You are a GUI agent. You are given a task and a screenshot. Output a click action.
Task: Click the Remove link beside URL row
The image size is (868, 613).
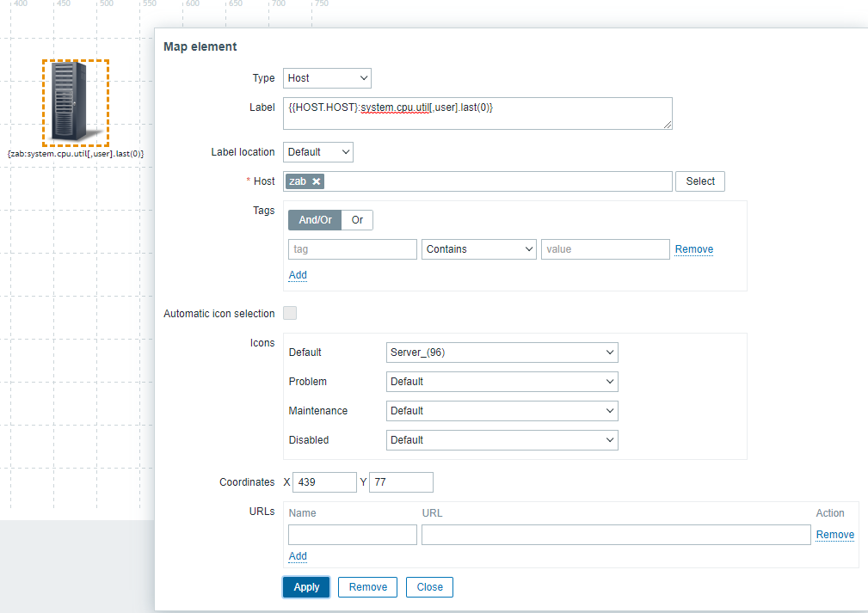point(834,535)
